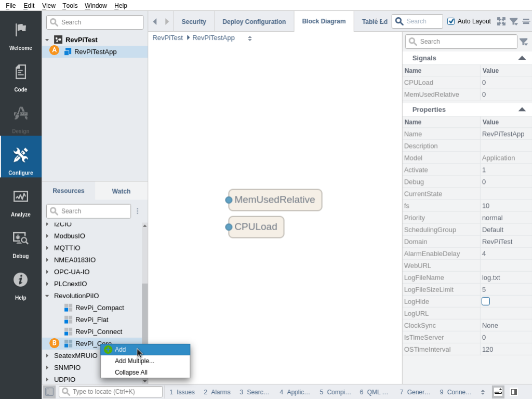Choose Add from the context menu

tap(121, 350)
